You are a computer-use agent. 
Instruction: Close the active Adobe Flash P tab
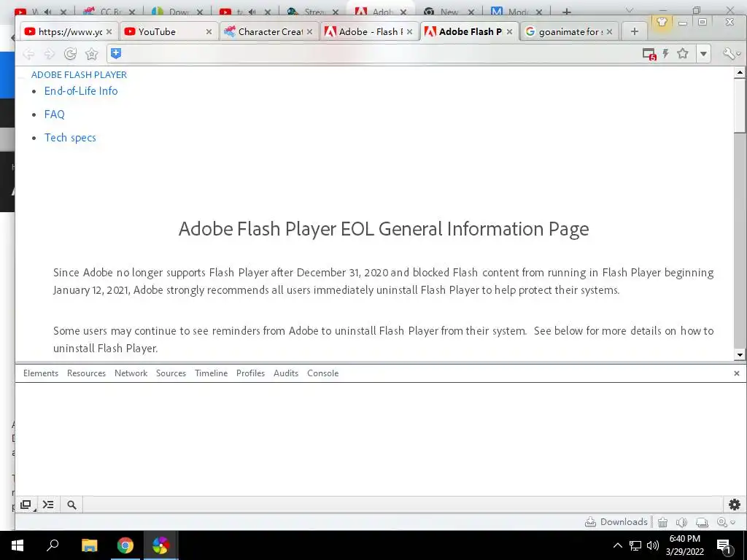[509, 31]
